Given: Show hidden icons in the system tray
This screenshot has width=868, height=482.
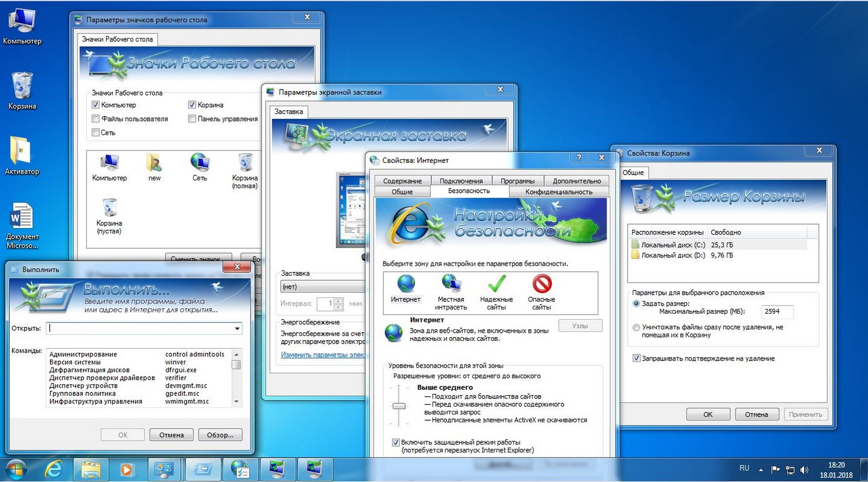Looking at the screenshot, I should click(761, 470).
